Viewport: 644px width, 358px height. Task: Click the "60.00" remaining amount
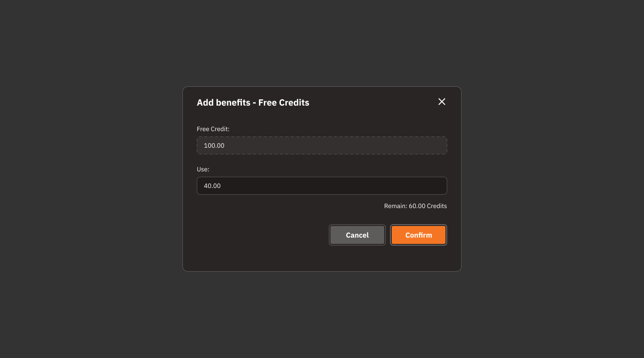tap(417, 206)
